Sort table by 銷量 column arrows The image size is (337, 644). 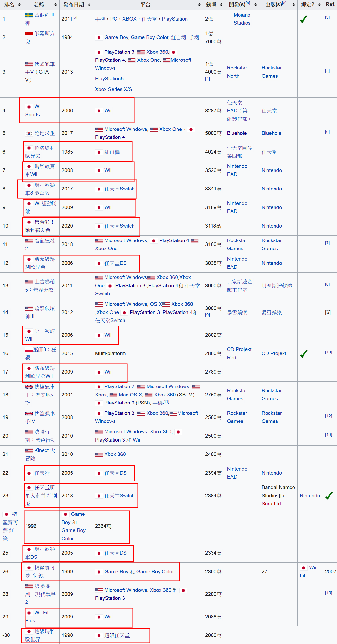[221, 5]
